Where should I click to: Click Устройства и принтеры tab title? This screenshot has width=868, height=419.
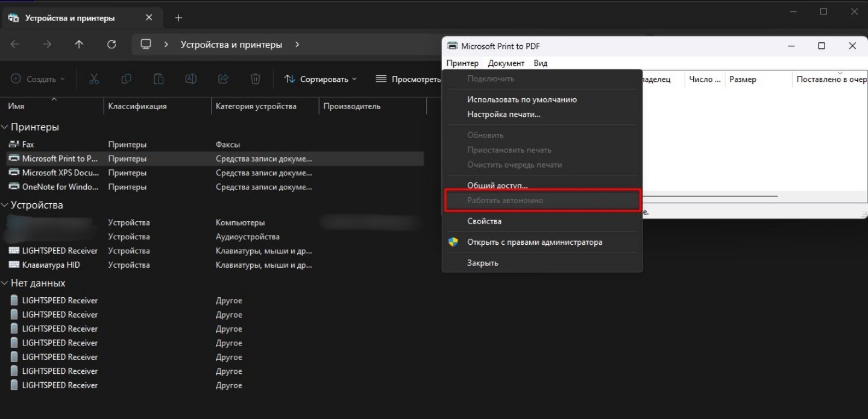pyautogui.click(x=69, y=18)
